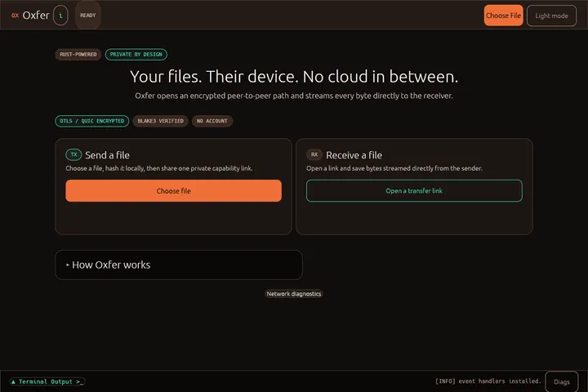
Task: Toggle Light mode
Action: pos(551,16)
